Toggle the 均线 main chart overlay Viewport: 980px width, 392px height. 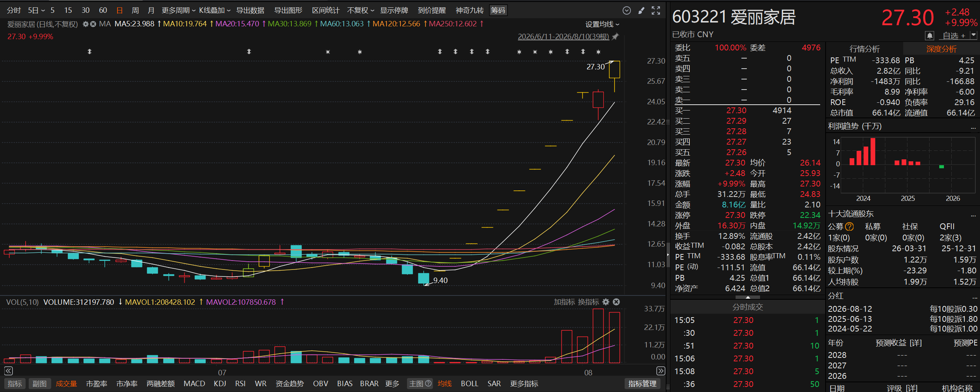pos(445,383)
